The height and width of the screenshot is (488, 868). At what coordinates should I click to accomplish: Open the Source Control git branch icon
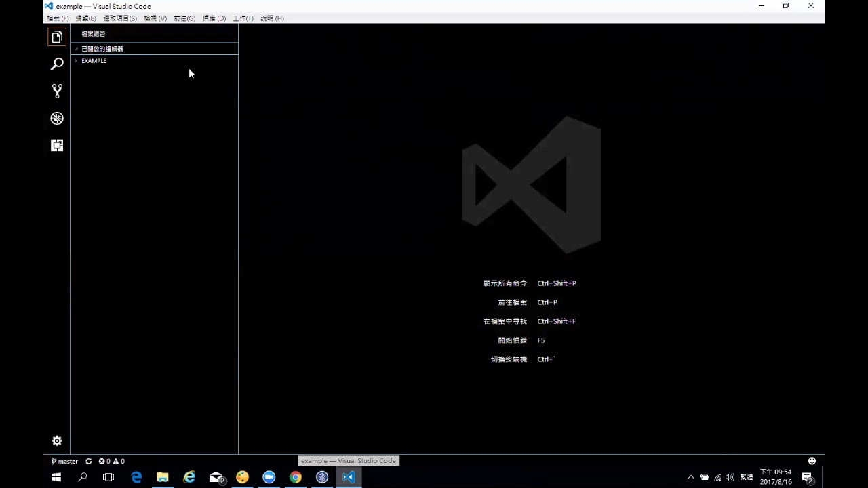click(57, 91)
